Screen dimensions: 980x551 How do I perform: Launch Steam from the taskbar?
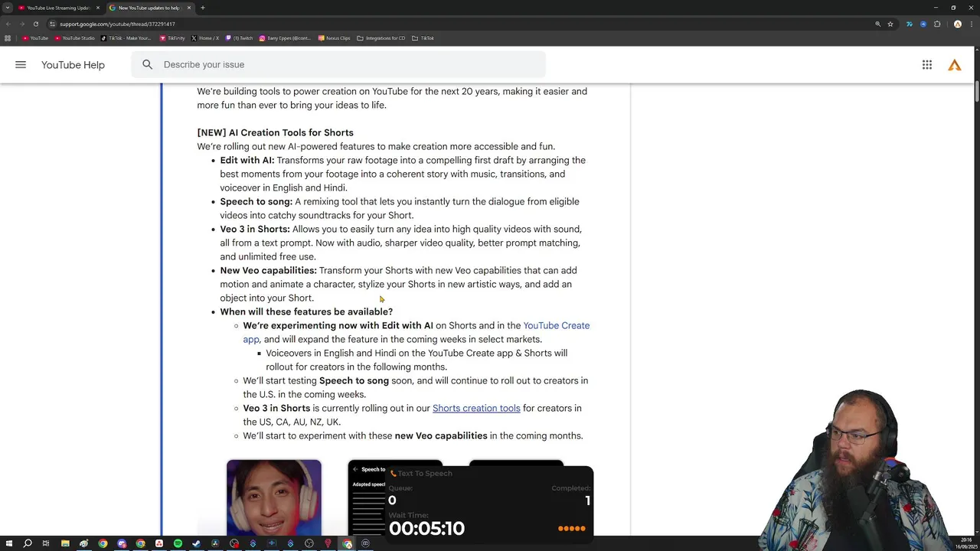(x=197, y=543)
